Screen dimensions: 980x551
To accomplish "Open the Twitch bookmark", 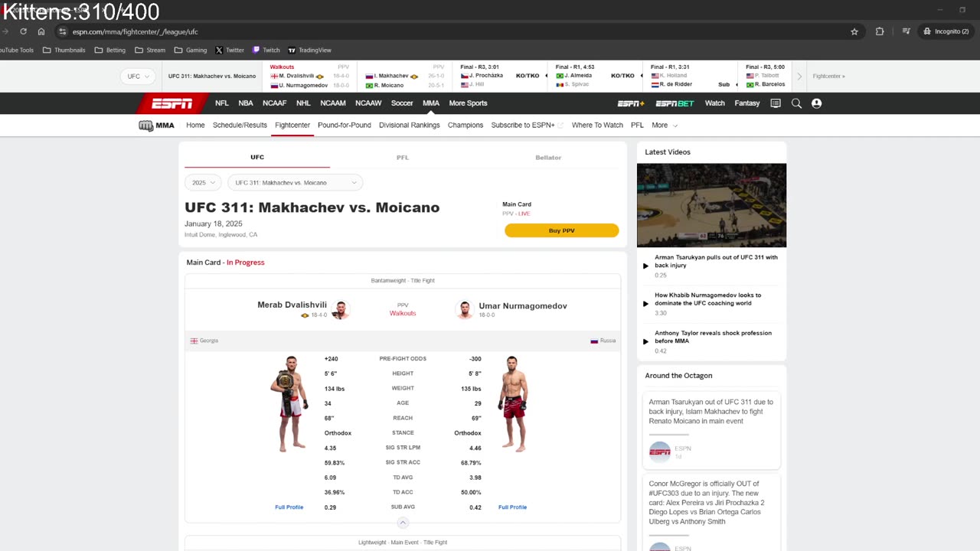I will [266, 51].
